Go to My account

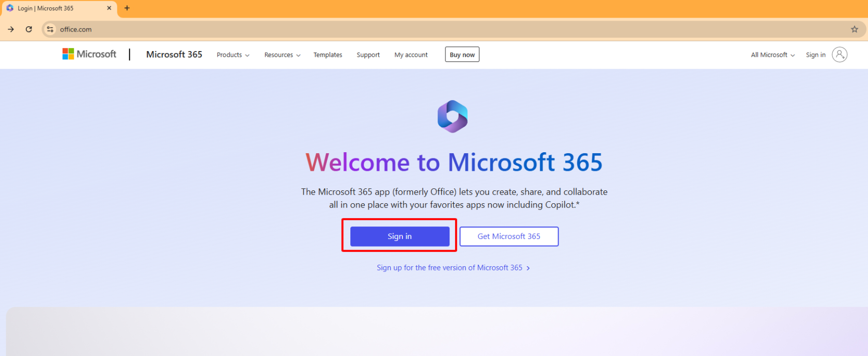(x=411, y=55)
